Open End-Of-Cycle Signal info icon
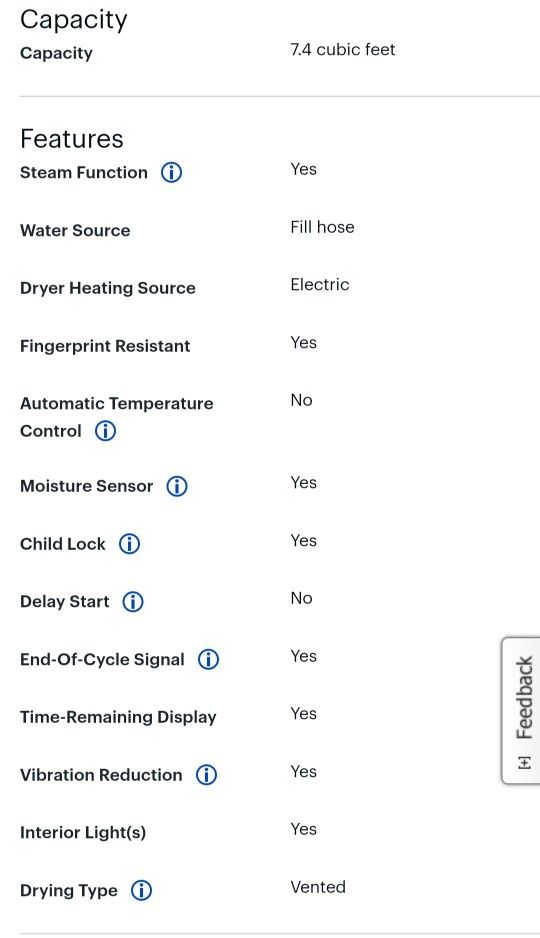 click(x=208, y=660)
